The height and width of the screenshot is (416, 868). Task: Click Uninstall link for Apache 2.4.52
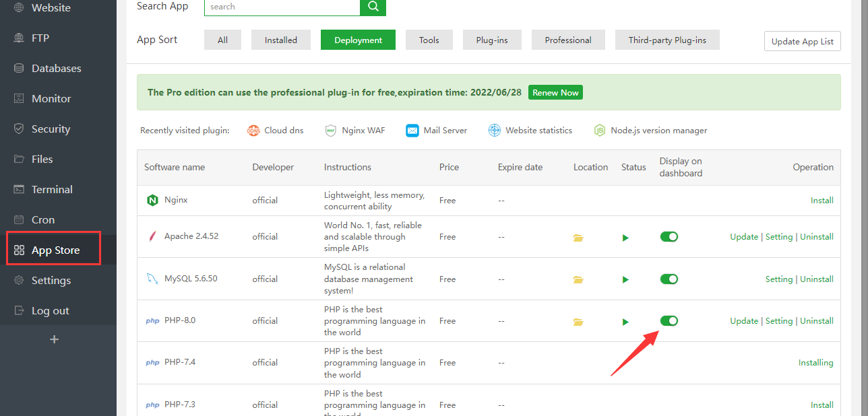pyautogui.click(x=817, y=236)
